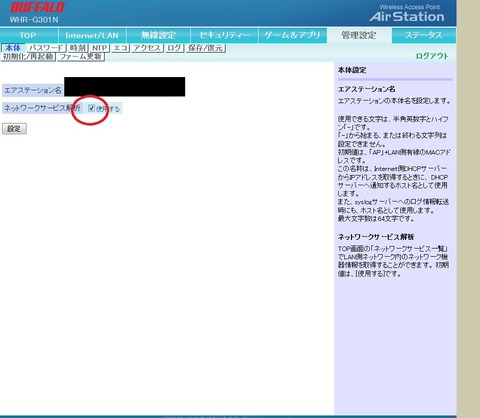Select the アクセス sub-tab
The width and height of the screenshot is (480, 418).
coord(147,48)
